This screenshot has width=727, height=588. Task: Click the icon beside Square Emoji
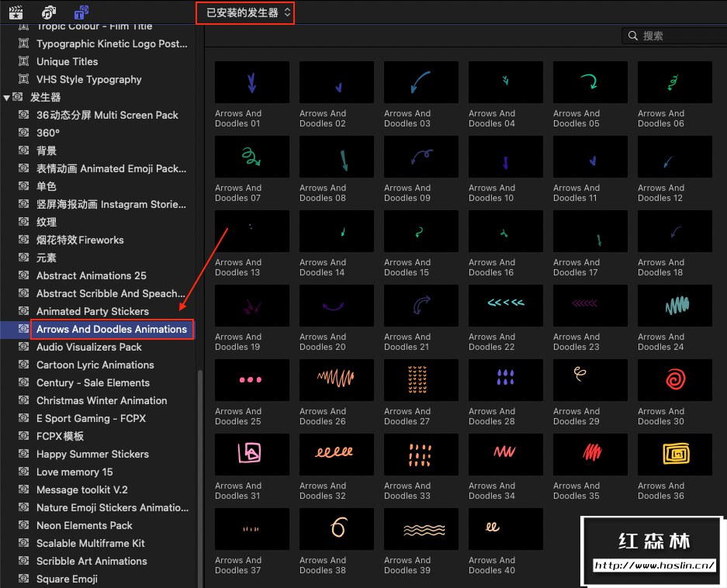(23, 579)
